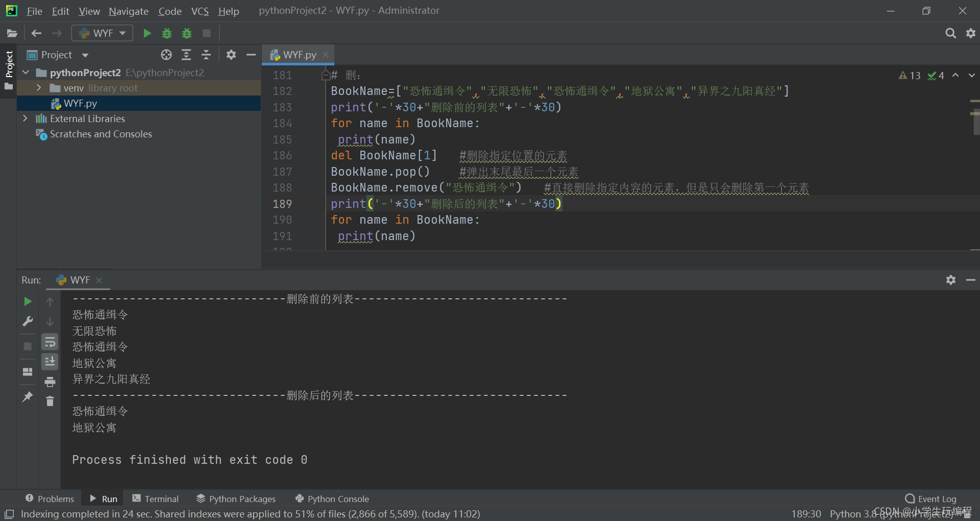Open the Problems tool window

click(50, 499)
